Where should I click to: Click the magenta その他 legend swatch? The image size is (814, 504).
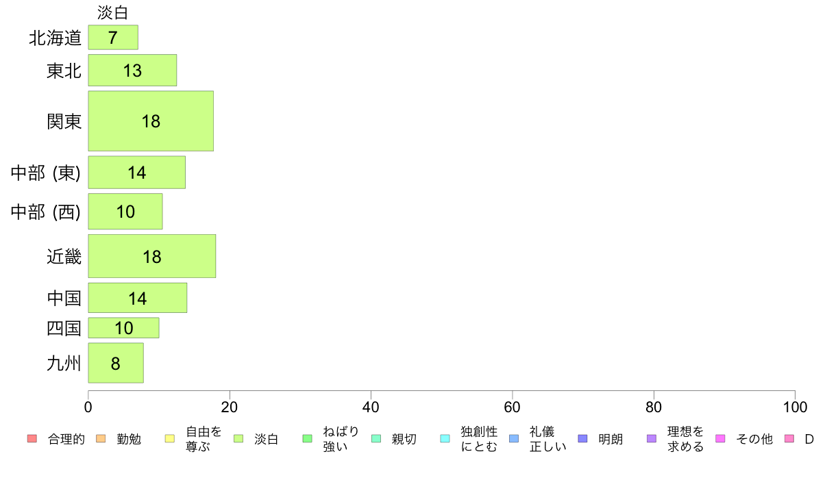pyautogui.click(x=721, y=438)
